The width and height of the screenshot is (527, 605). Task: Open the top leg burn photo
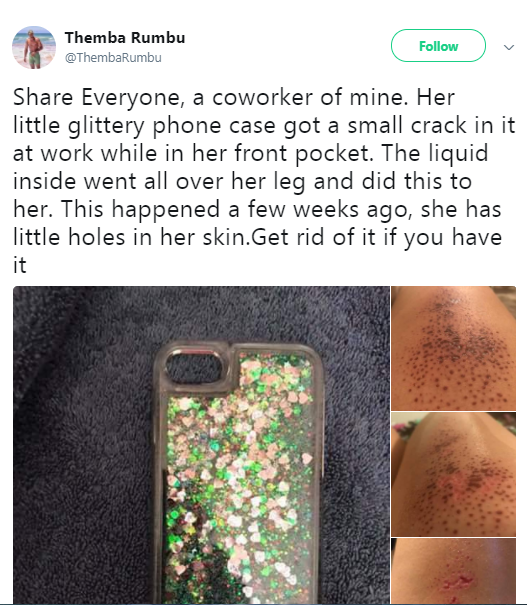pyautogui.click(x=454, y=348)
